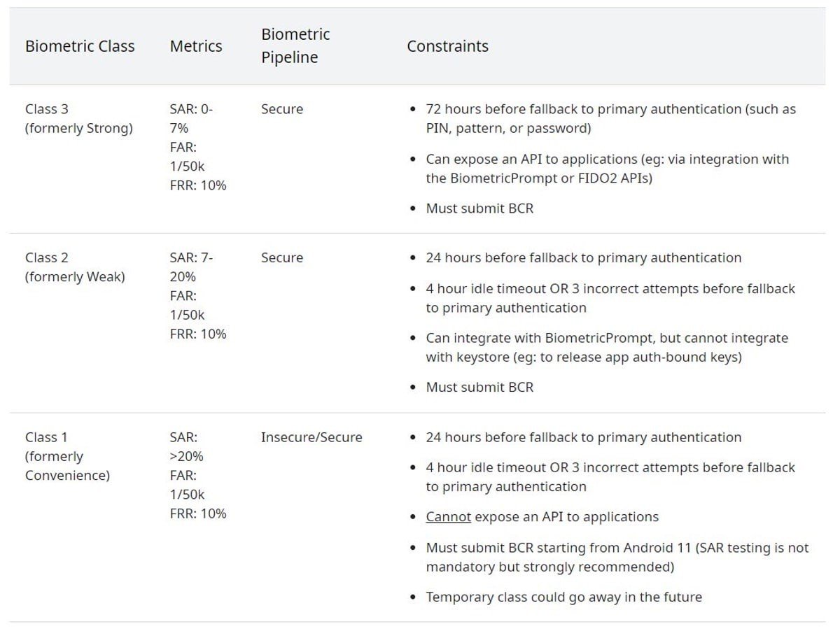This screenshot has height=631, width=840.
Task: Click the Secure pipeline cell for Class 2
Action: point(282,257)
